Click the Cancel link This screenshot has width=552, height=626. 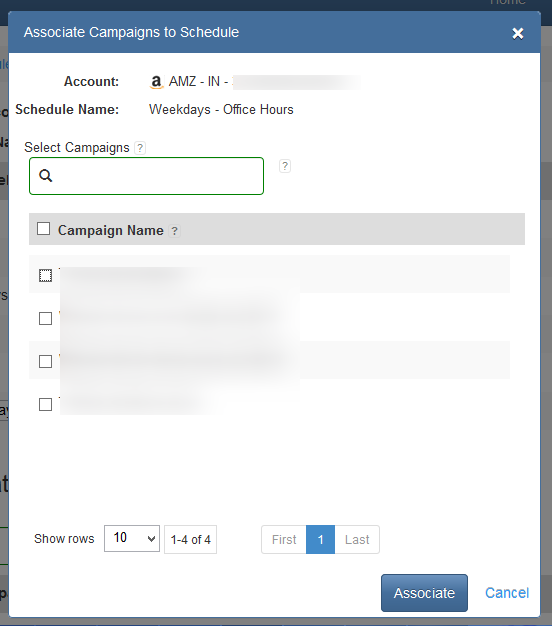pyautogui.click(x=507, y=593)
